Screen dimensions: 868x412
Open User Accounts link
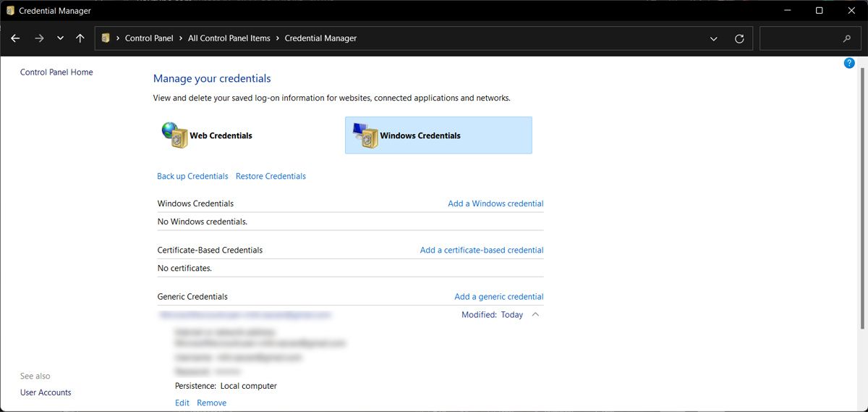tap(46, 392)
